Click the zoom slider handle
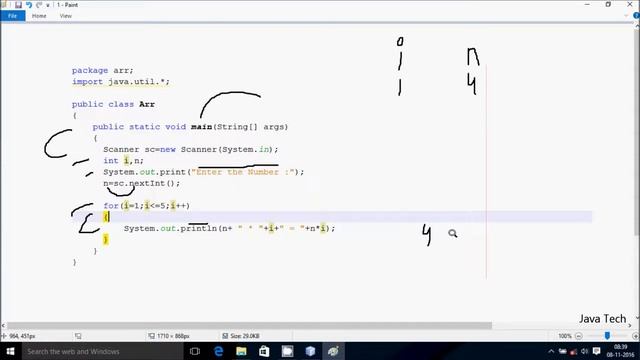Viewport: 640px width, 360px height. point(607,336)
